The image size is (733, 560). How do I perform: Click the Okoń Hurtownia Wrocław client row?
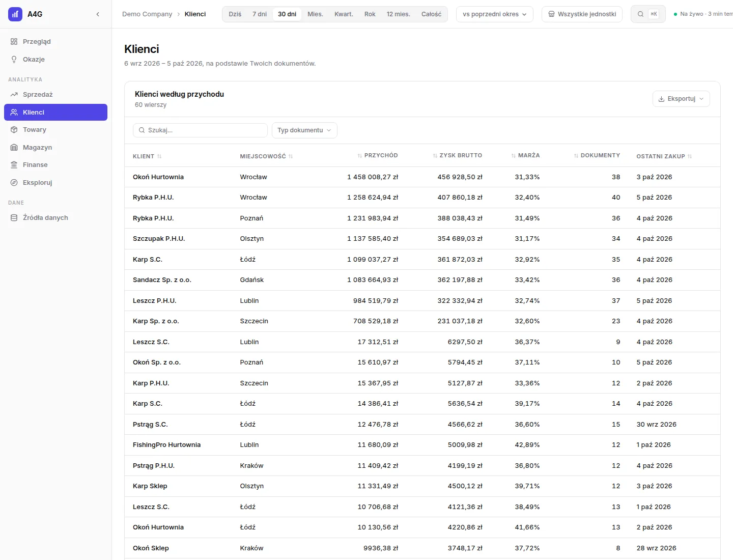pos(422,177)
